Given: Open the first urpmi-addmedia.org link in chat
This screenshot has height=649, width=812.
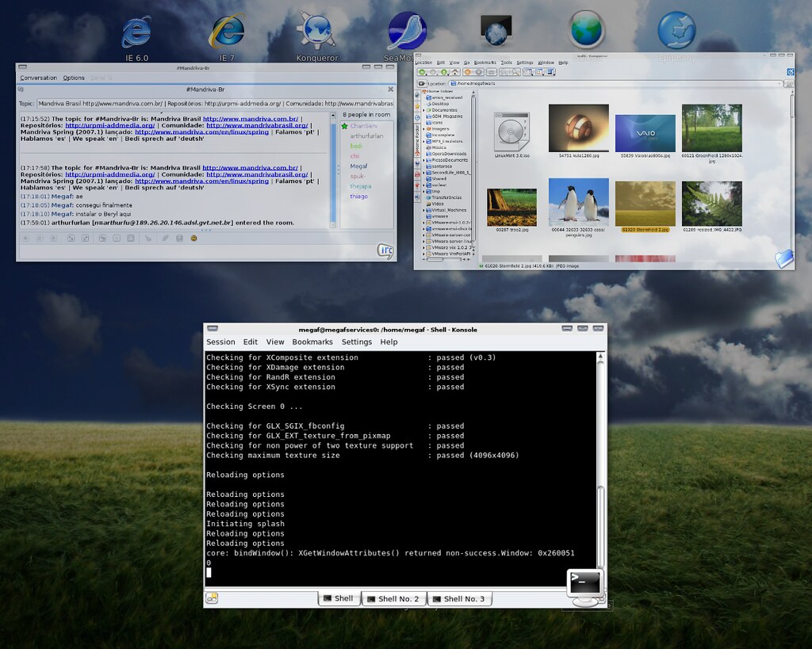Looking at the screenshot, I should [x=109, y=125].
